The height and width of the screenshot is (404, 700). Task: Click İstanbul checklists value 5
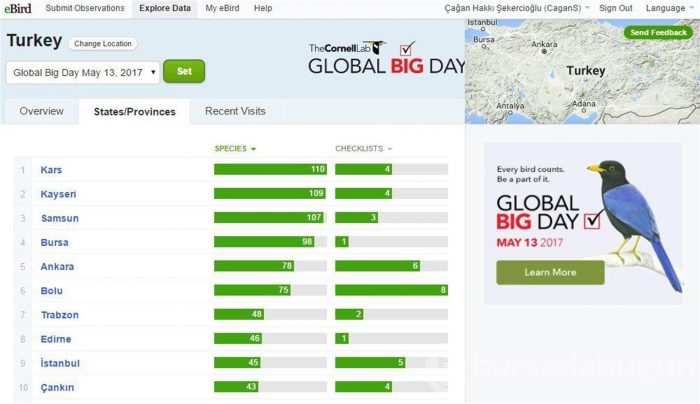[x=400, y=362]
